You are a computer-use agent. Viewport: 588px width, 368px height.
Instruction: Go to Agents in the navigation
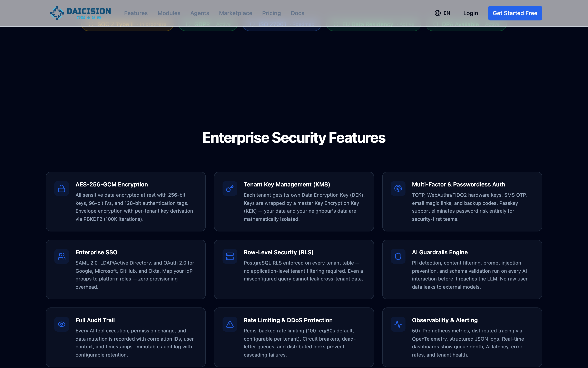200,13
